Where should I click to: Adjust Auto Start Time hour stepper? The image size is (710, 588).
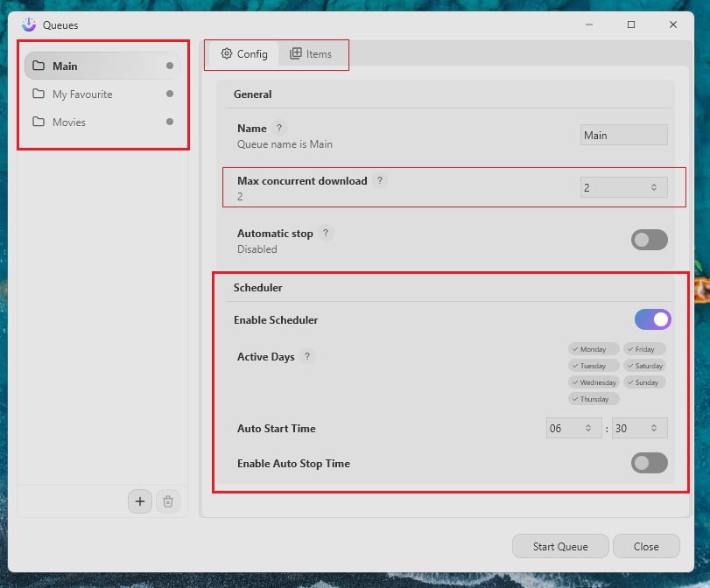588,428
